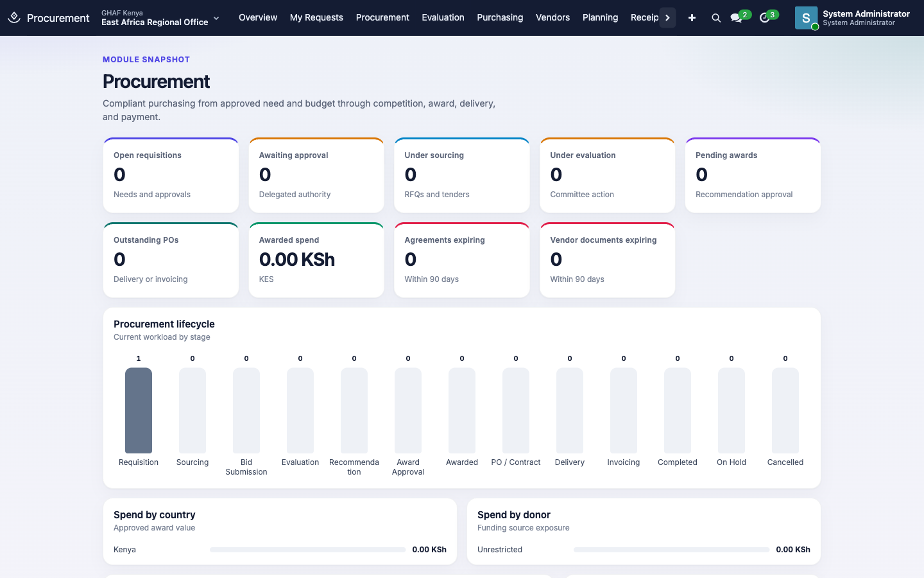Open the Planning menu

click(x=600, y=18)
